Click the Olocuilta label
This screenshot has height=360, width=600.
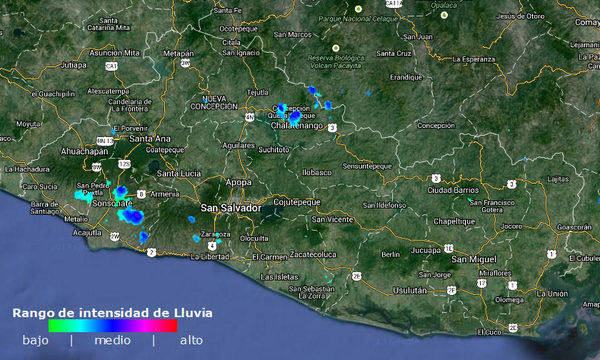(254, 238)
